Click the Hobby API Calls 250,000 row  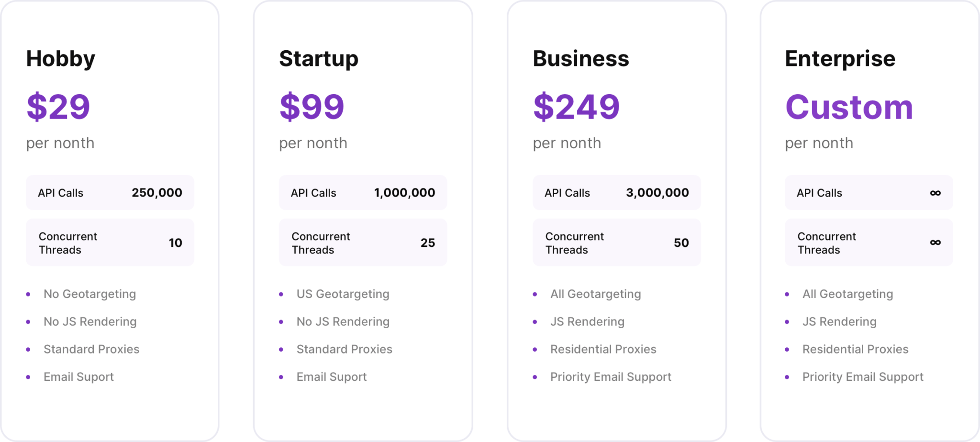pyautogui.click(x=110, y=193)
